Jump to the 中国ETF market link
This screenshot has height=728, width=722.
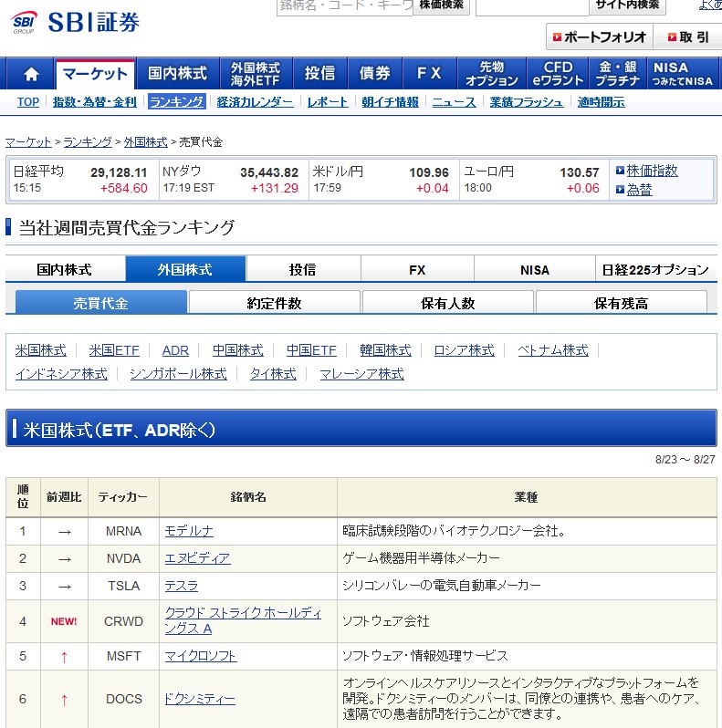pyautogui.click(x=311, y=350)
